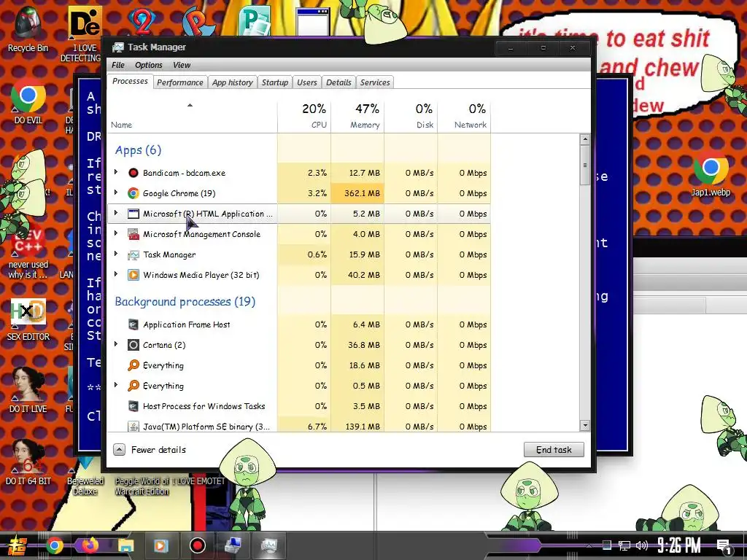Open the File menu
Viewport: 747px width, 560px height.
click(x=117, y=65)
